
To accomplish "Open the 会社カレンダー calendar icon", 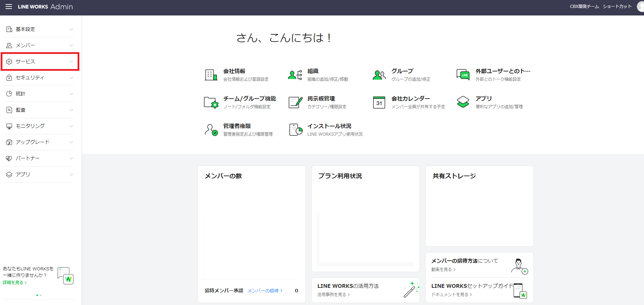I will tap(379, 102).
